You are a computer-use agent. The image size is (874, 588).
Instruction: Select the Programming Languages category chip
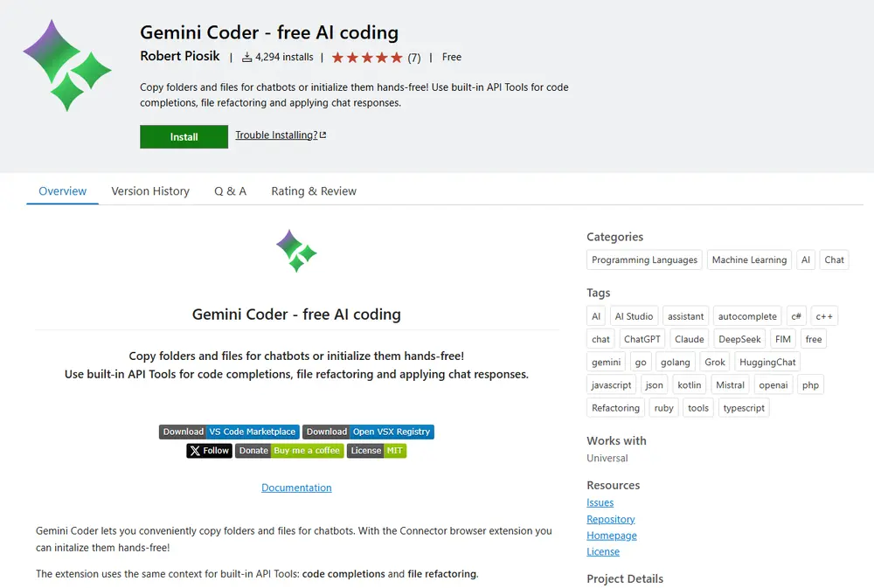pos(644,259)
